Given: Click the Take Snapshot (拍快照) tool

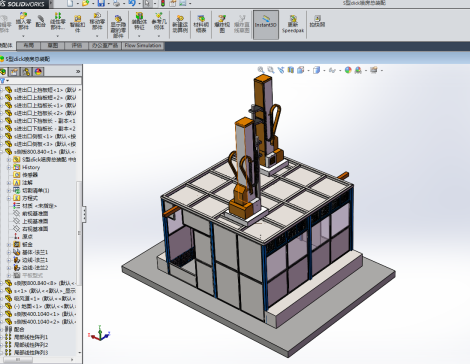Looking at the screenshot, I should 317,21.
